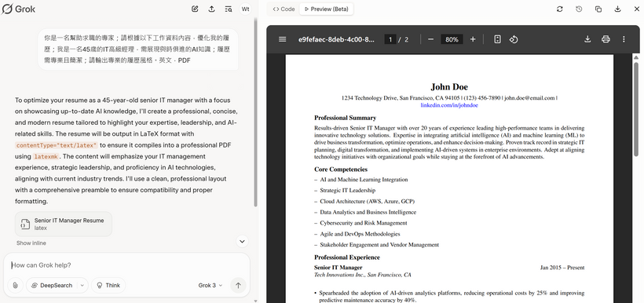Click the Professional Experience heading
Image resolution: width=644 pixels, height=303 pixels.
pos(347,257)
